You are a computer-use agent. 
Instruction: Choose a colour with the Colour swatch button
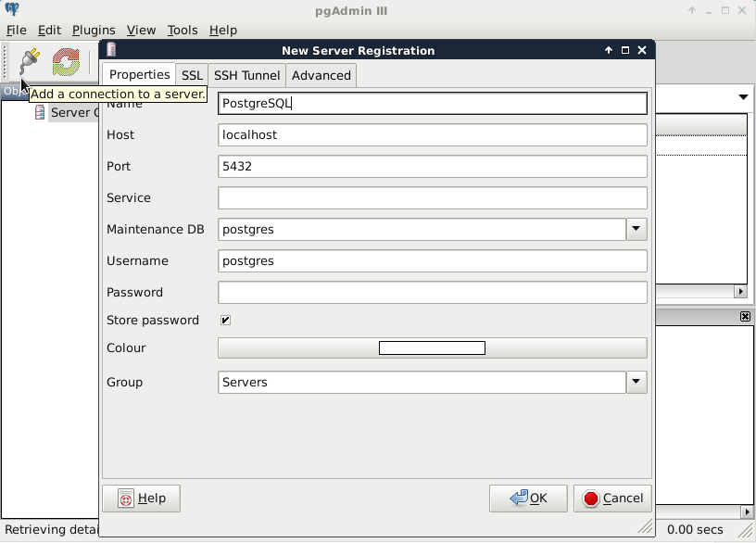[x=432, y=347]
